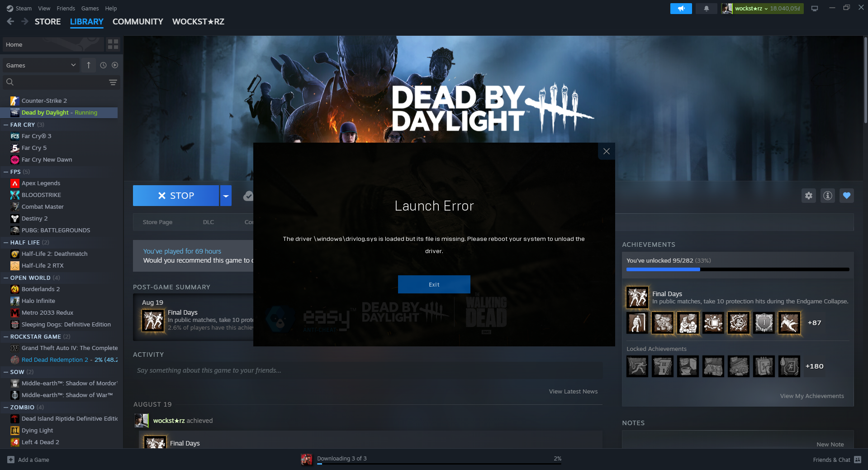Image resolution: width=868 pixels, height=470 pixels.
Task: Stop the running Dead by Daylight game
Action: (x=176, y=196)
